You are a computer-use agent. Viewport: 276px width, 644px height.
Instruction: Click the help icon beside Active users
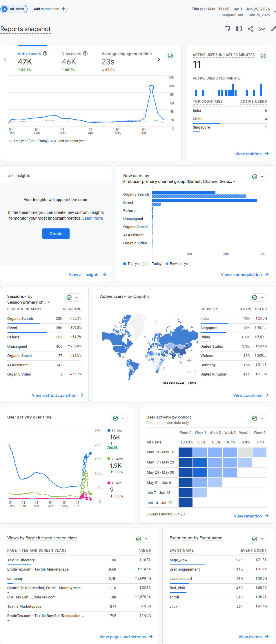pyautogui.click(x=45, y=53)
